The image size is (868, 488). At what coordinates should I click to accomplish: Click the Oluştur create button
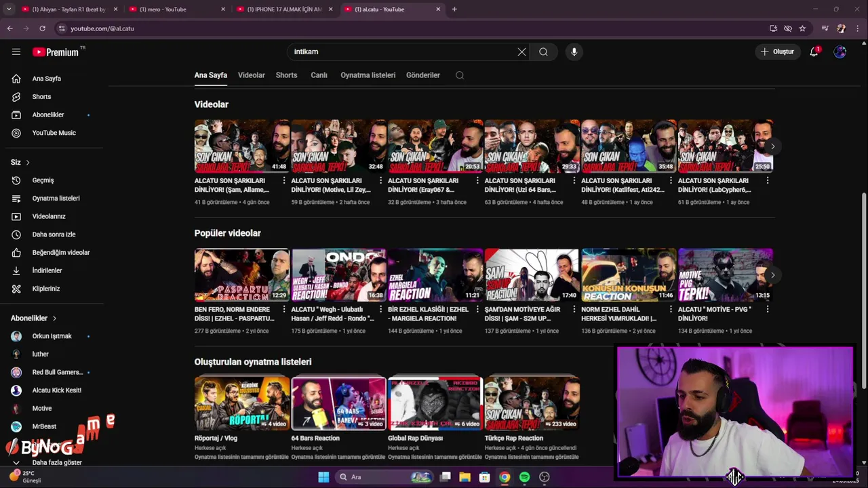(x=776, y=52)
